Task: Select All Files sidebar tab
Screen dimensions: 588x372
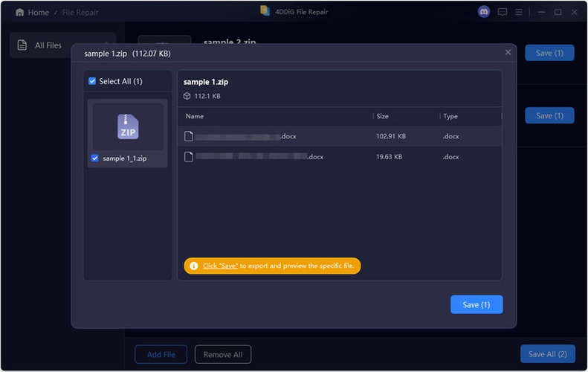Action: click(x=62, y=45)
